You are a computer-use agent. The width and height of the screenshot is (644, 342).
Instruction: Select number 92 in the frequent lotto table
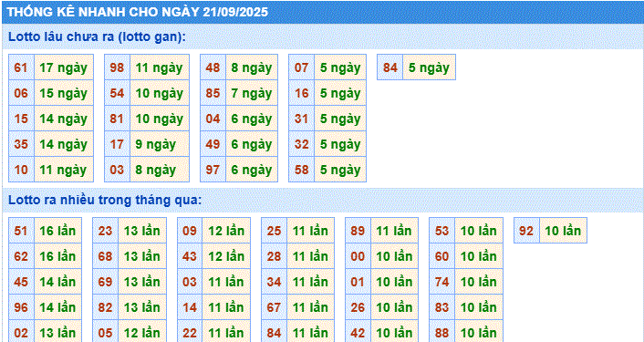526,231
